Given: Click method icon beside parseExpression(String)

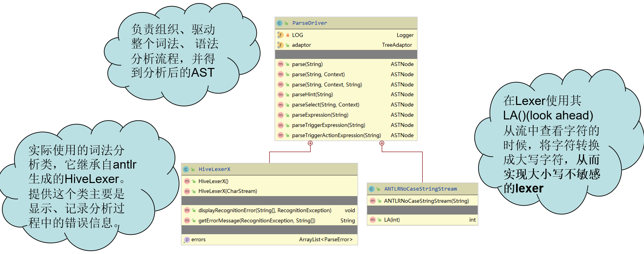Looking at the screenshot, I should (281, 115).
